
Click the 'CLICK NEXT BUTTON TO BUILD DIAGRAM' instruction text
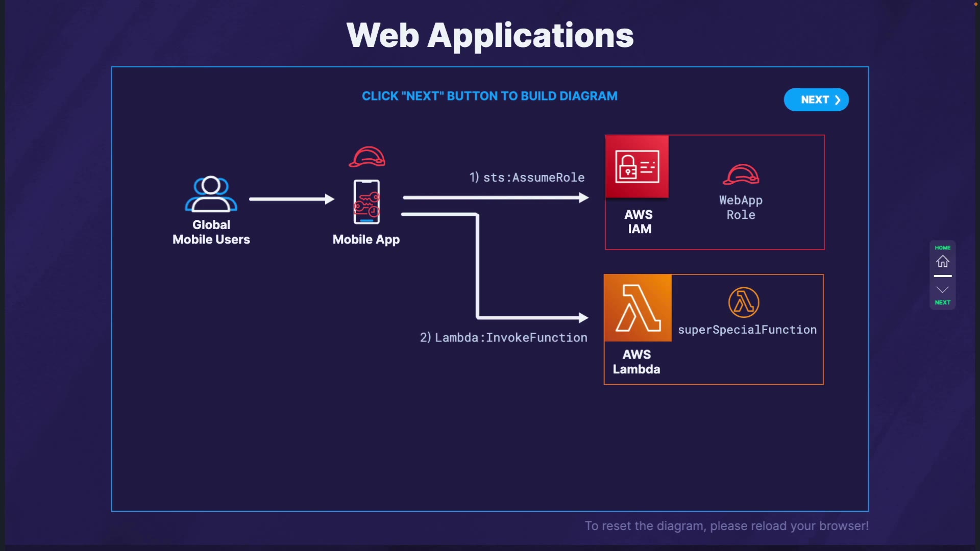(x=489, y=96)
